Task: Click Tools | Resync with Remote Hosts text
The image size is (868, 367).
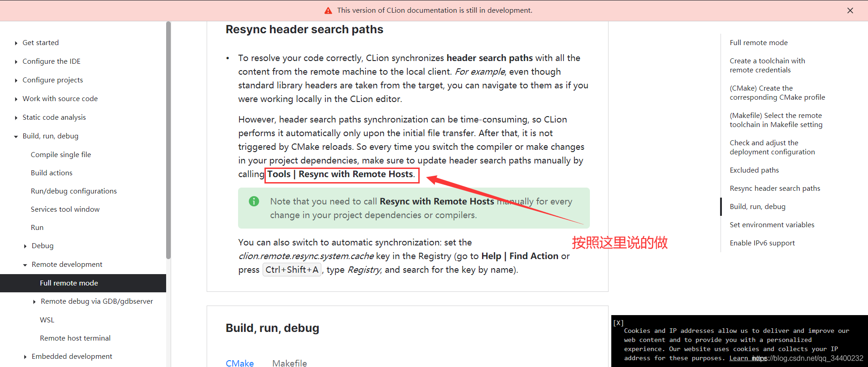Action: pyautogui.click(x=340, y=174)
